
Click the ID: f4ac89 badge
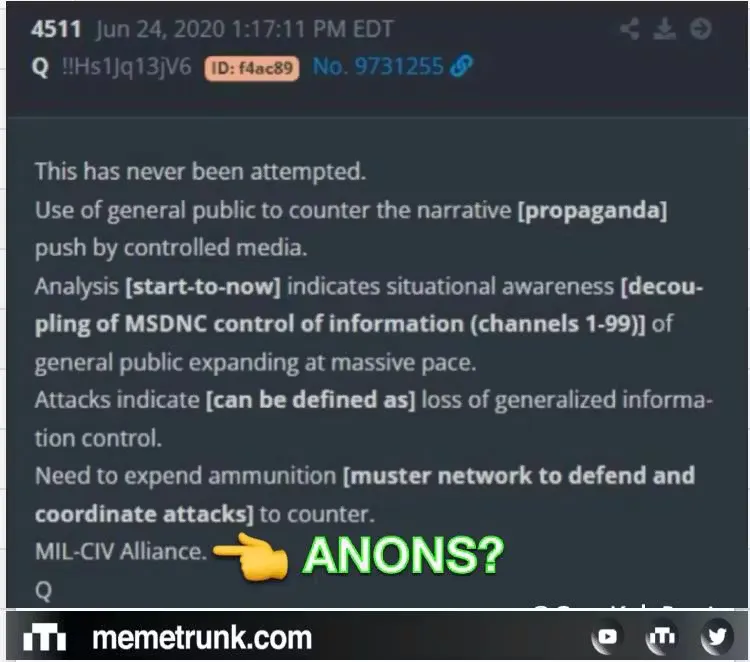click(x=252, y=68)
